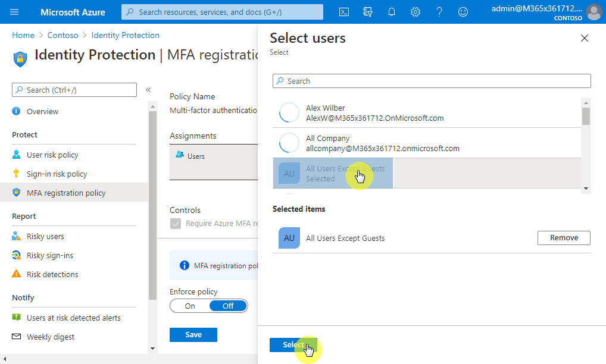Switch Enforce policy to On
This screenshot has width=606, height=364.
(x=190, y=306)
